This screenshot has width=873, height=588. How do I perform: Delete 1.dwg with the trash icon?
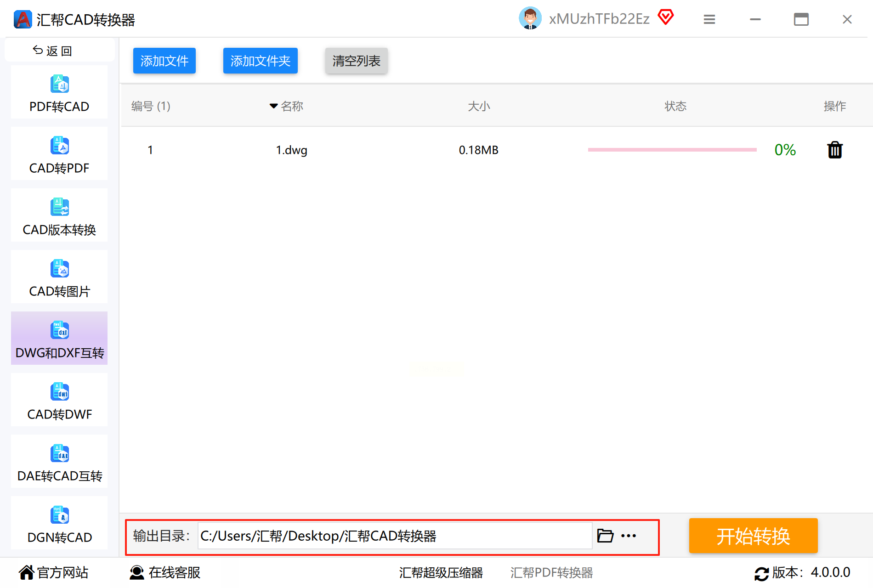[x=835, y=150]
